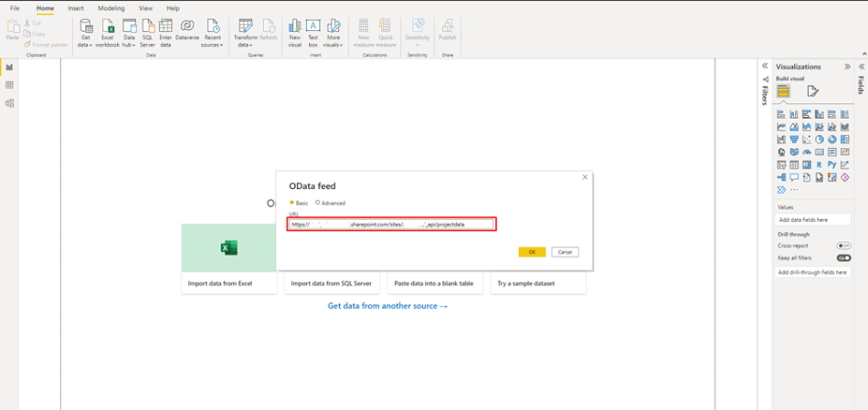868x410 pixels.
Task: Click Cancel in the OData feed dialog
Action: click(x=566, y=252)
